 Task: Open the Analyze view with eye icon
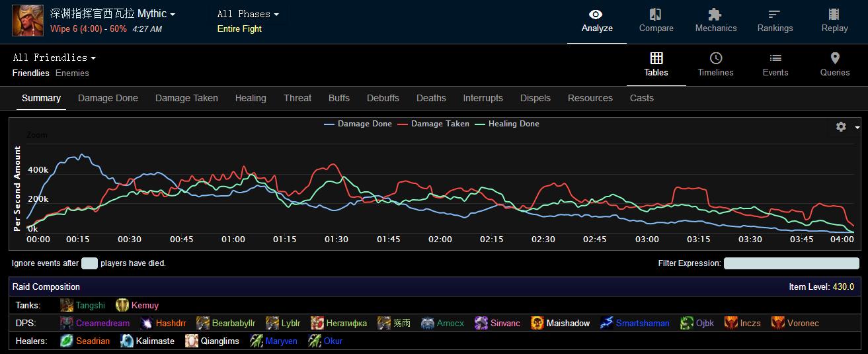click(x=596, y=21)
